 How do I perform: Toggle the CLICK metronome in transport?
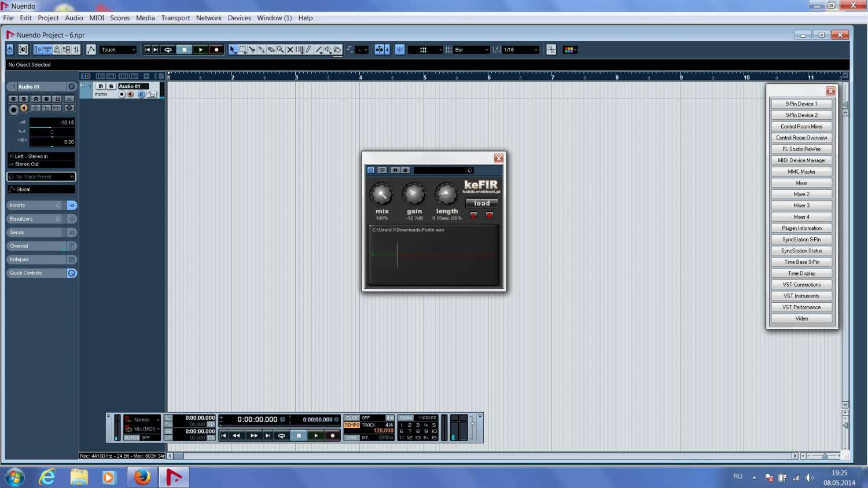click(x=352, y=418)
